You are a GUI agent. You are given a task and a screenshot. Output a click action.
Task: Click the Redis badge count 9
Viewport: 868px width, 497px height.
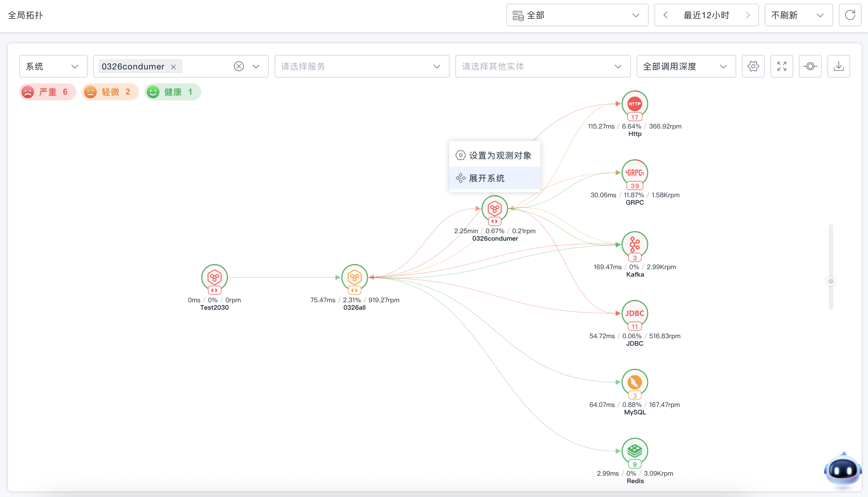(x=634, y=464)
